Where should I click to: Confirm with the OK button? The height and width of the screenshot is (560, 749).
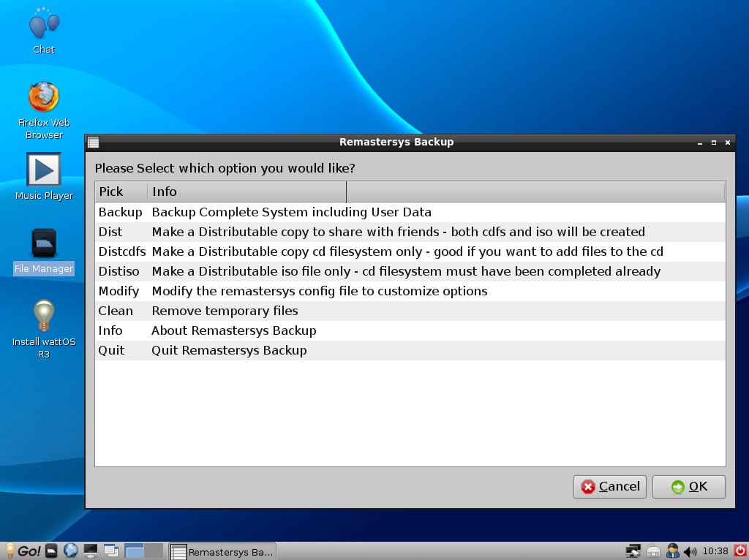[689, 486]
